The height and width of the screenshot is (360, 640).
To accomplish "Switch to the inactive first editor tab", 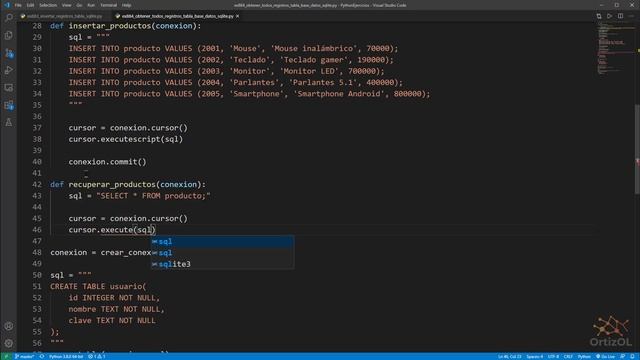I will coord(64,16).
